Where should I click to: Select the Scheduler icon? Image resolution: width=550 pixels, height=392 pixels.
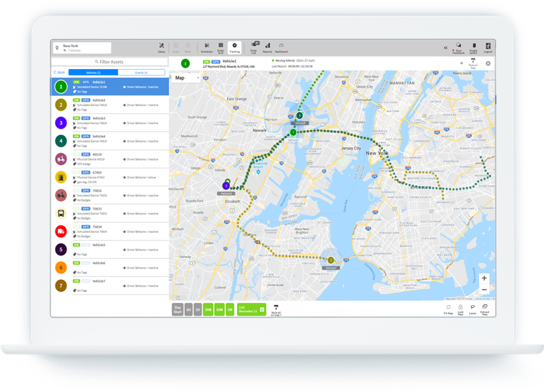pos(207,46)
